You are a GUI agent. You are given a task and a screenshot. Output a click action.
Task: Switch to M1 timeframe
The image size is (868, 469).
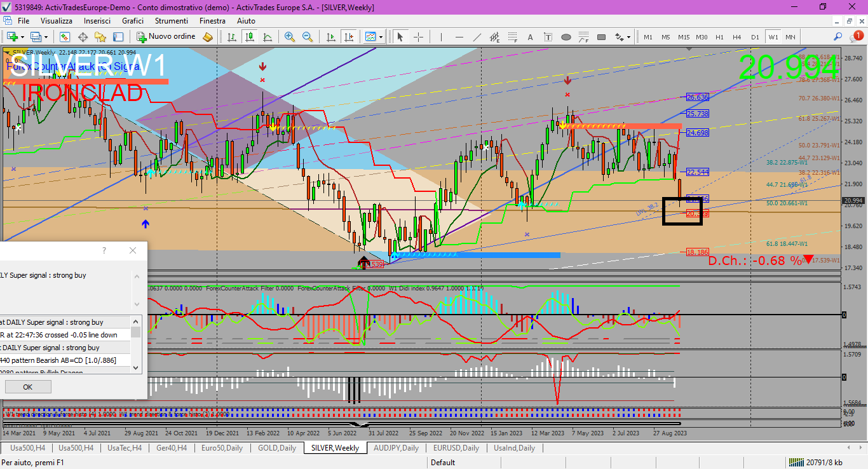point(648,37)
